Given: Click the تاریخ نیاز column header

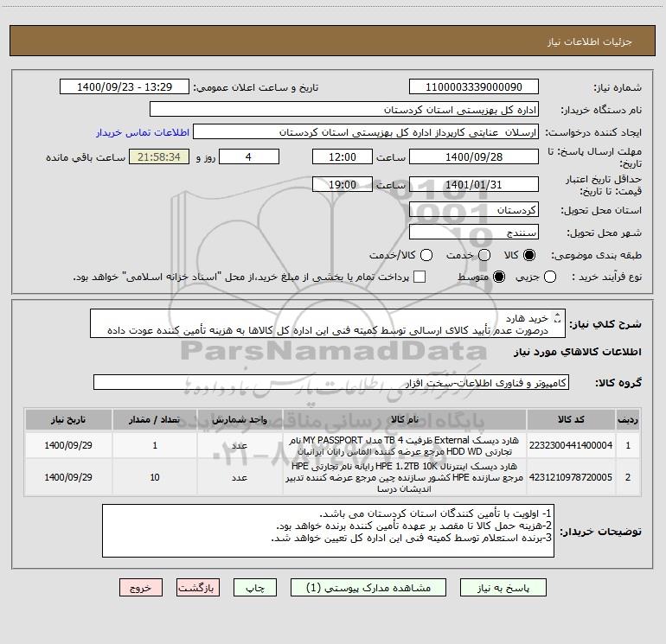Looking at the screenshot, I should (68, 419).
